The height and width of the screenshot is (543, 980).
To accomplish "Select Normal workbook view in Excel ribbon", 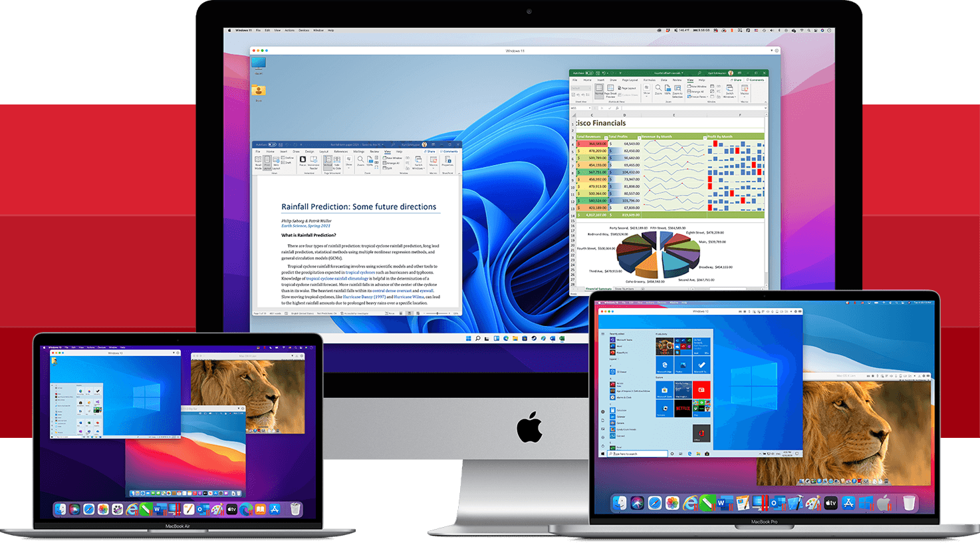I will click(599, 91).
